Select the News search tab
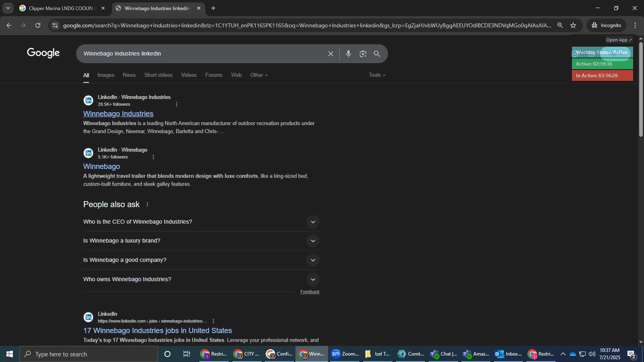 pyautogui.click(x=129, y=75)
